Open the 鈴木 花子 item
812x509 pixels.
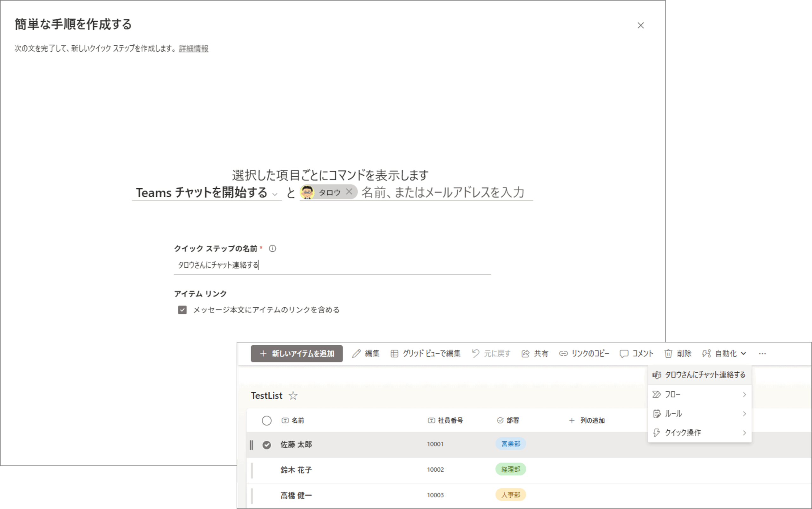pos(296,470)
